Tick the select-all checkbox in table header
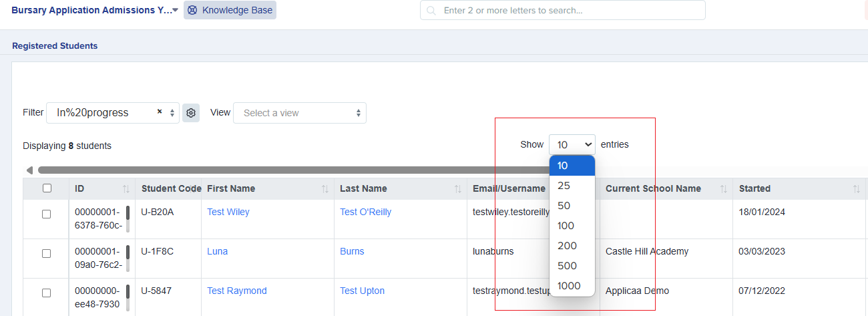868x316 pixels. point(47,188)
